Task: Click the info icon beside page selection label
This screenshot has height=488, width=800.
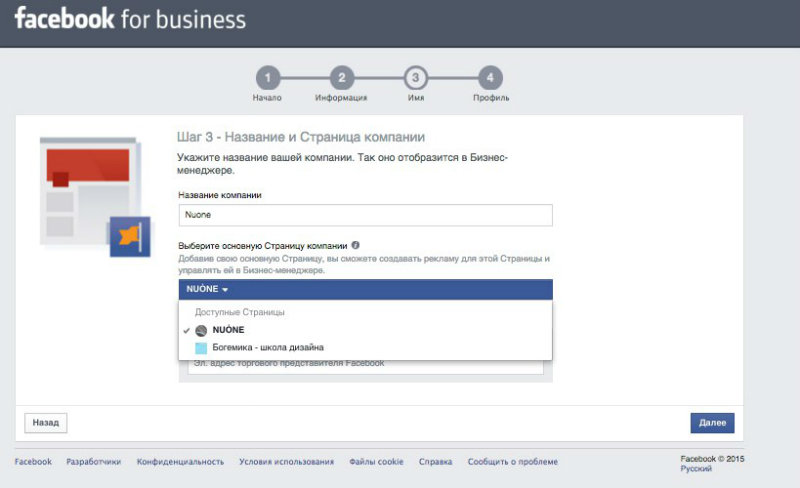Action: point(356,245)
